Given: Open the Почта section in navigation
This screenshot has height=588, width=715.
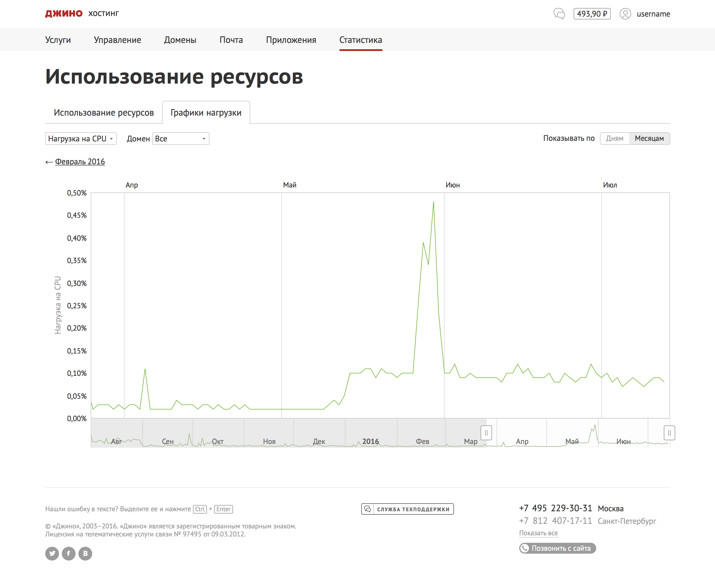Looking at the screenshot, I should (231, 40).
